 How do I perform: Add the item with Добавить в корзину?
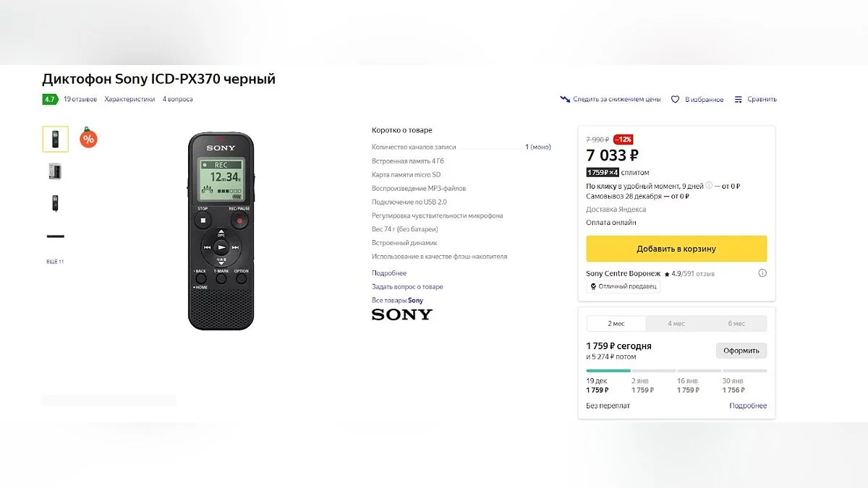click(x=676, y=249)
